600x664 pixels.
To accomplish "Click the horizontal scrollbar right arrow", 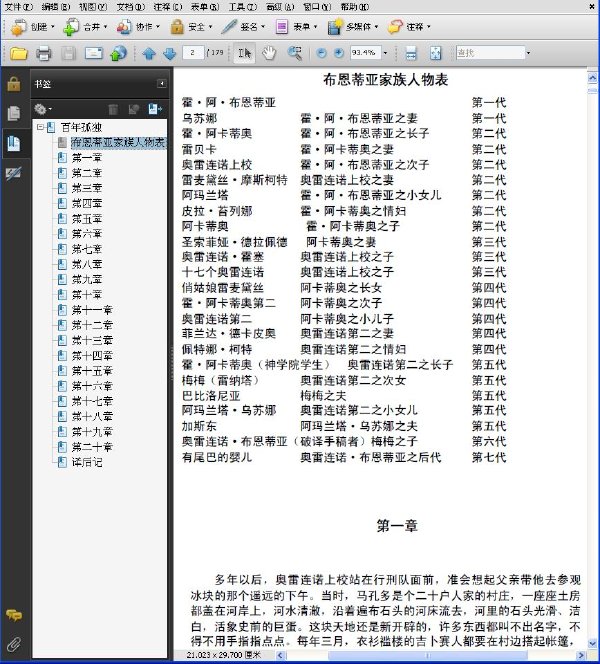I will (582, 656).
